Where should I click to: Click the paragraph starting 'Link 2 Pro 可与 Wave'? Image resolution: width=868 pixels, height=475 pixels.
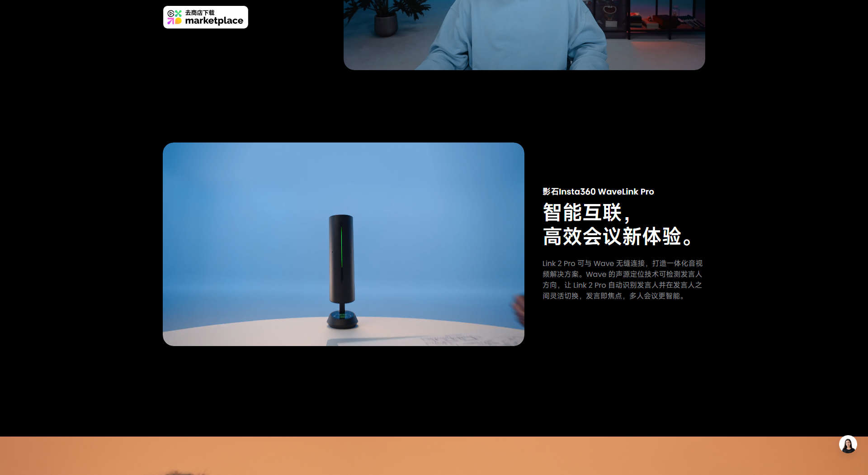[x=623, y=280]
